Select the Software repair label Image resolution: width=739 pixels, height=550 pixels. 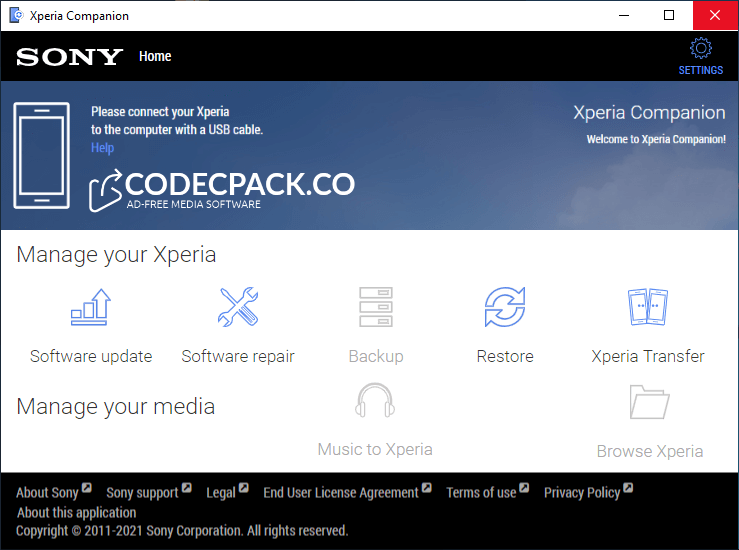[x=238, y=356]
